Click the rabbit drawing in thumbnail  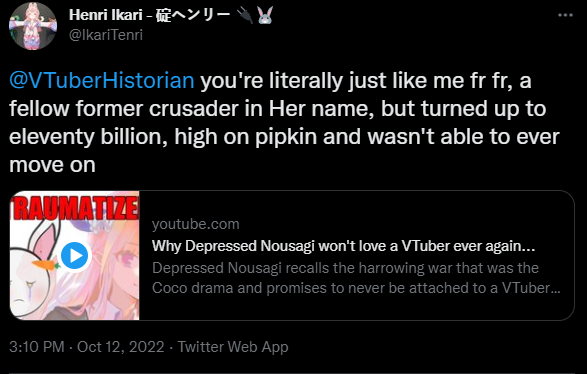[x=37, y=273]
